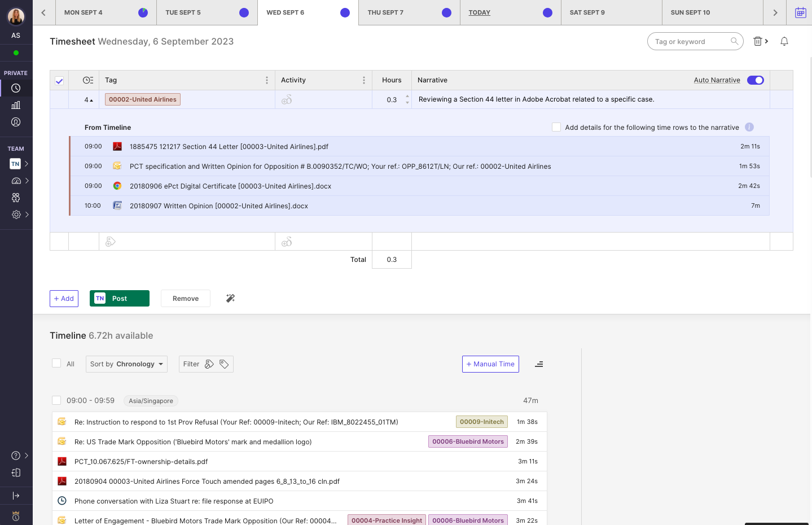The image size is (812, 525).
Task: Increase Hours using the stepper up arrow
Action: click(407, 97)
